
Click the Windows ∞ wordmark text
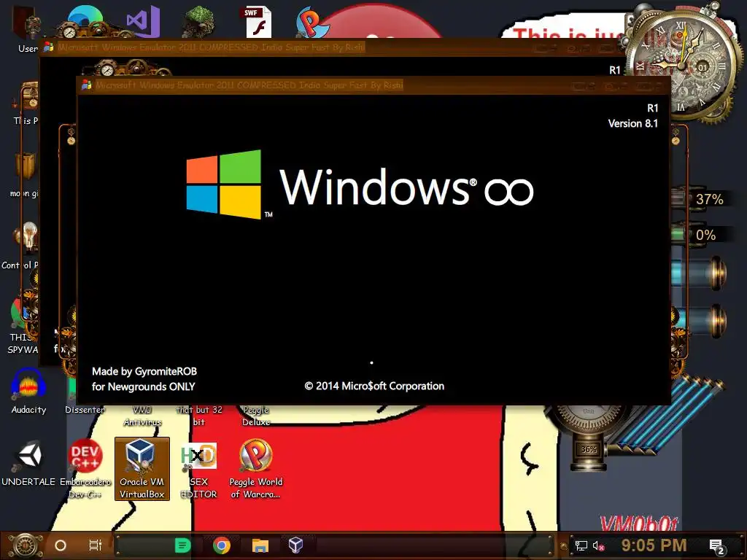[406, 187]
